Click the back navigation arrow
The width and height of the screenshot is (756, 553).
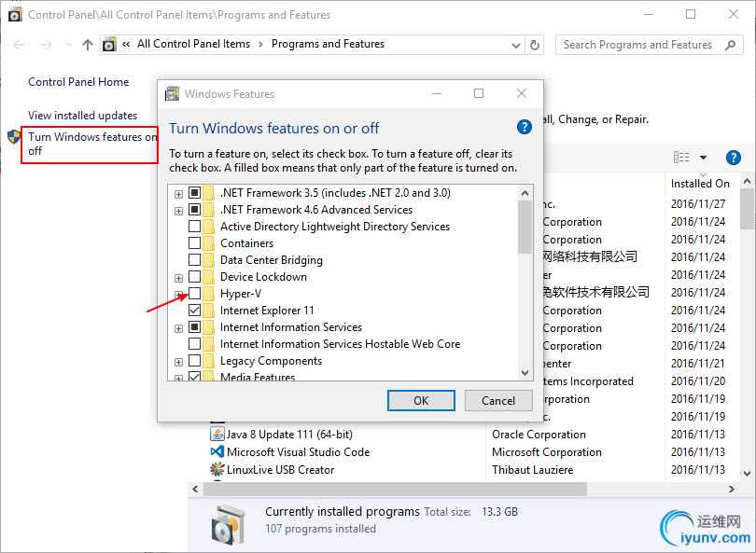[x=19, y=45]
